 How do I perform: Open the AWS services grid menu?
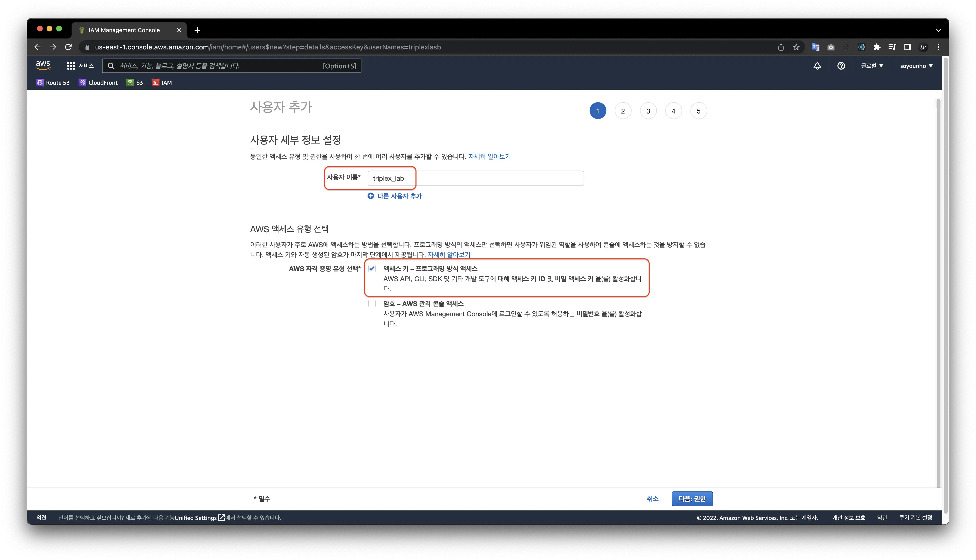pos(71,66)
